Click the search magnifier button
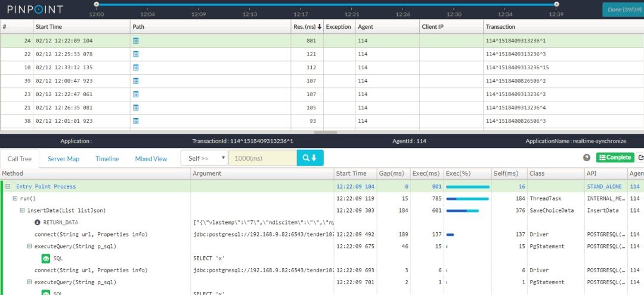 pyautogui.click(x=310, y=158)
